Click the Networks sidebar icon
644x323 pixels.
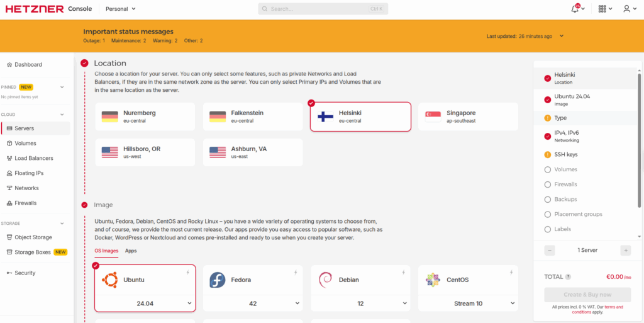10,188
